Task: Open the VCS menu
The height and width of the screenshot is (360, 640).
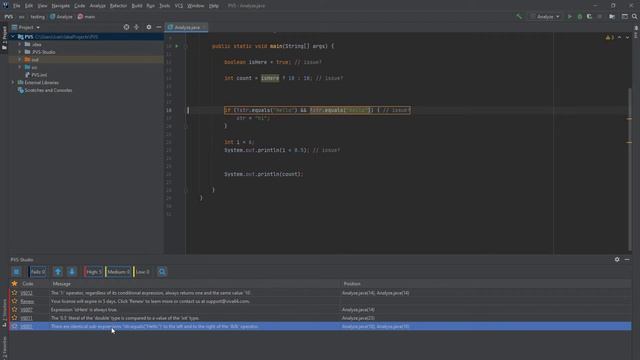Action: tap(179, 6)
